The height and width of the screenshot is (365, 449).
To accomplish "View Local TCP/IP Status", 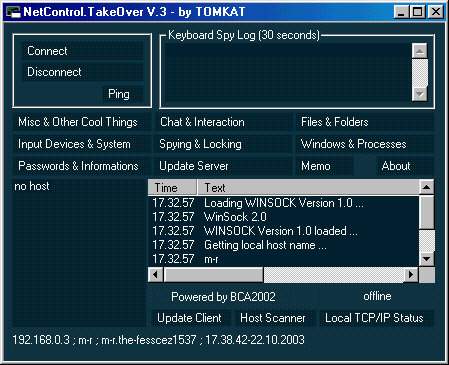I will (x=377, y=318).
